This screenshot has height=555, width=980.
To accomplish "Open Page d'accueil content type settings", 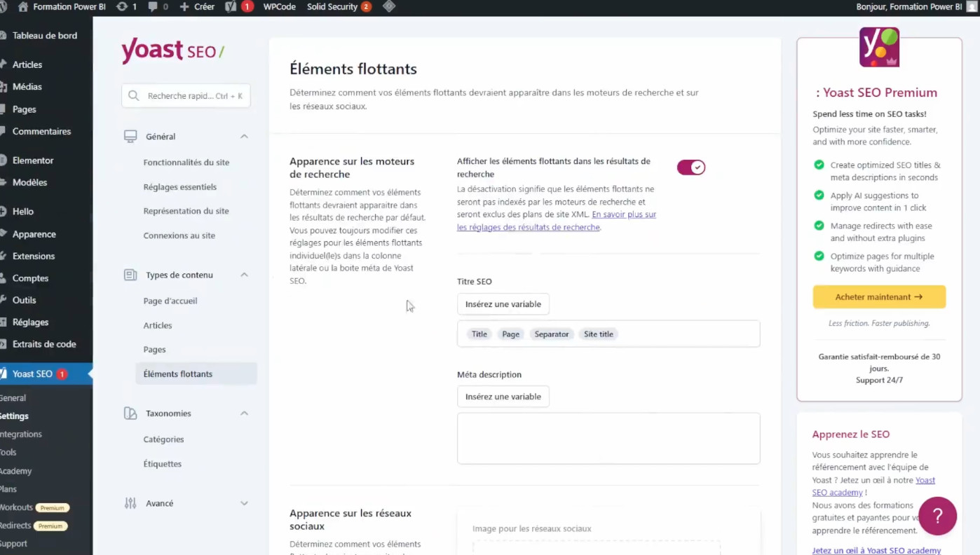I will pos(170,301).
